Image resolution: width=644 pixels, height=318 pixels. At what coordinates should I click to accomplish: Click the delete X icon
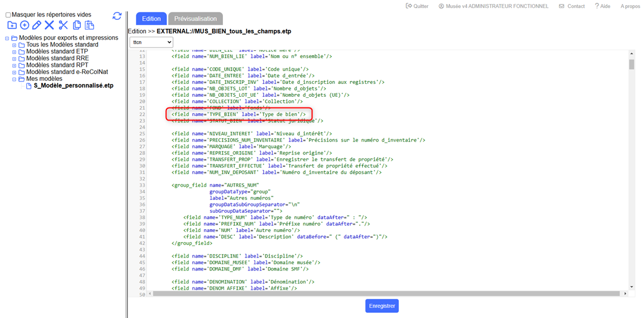click(49, 25)
